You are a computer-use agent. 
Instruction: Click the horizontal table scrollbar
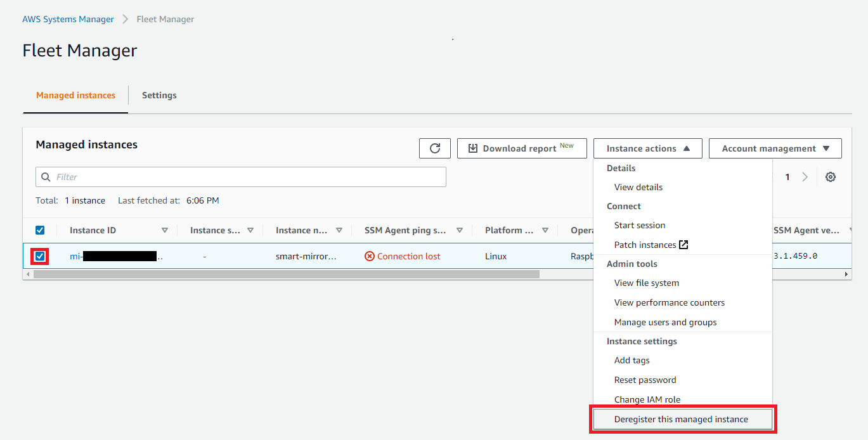[x=285, y=275]
